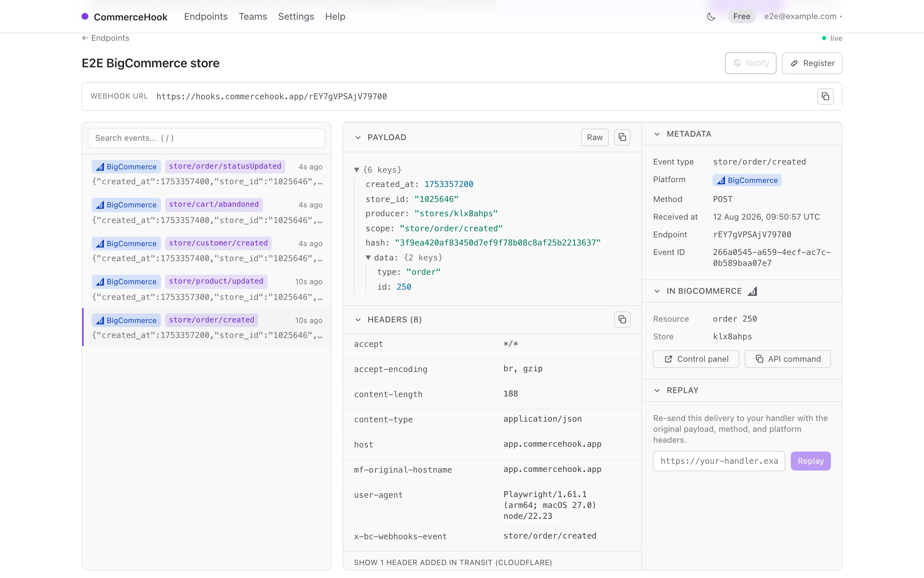Viewport: 924px width, 578px height.
Task: Click the Event ID value
Action: point(771,258)
